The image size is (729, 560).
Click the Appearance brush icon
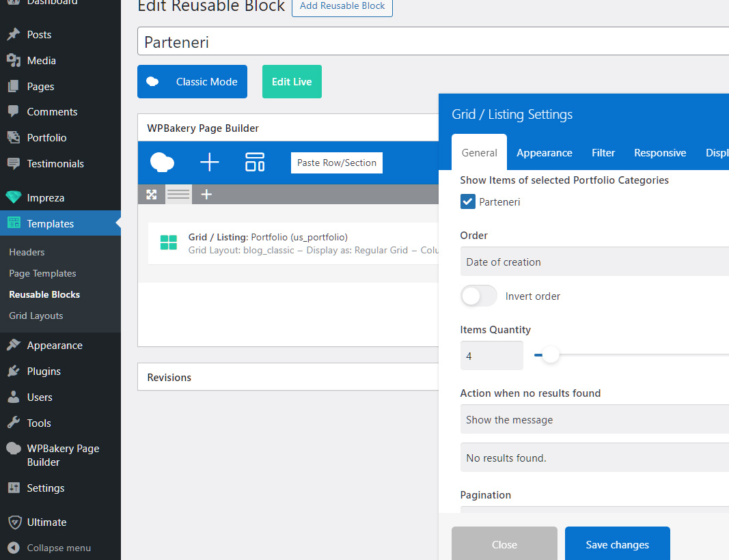tap(14, 346)
